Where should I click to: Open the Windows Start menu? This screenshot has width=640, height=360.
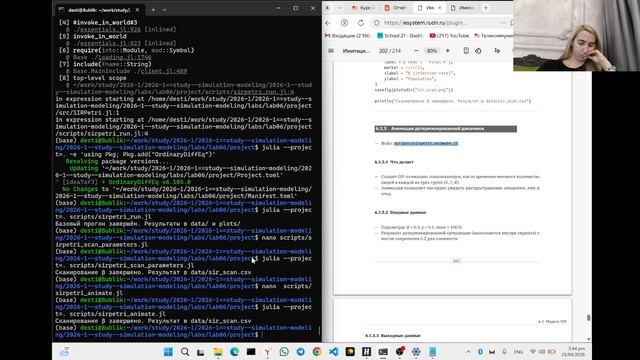click(x=168, y=352)
